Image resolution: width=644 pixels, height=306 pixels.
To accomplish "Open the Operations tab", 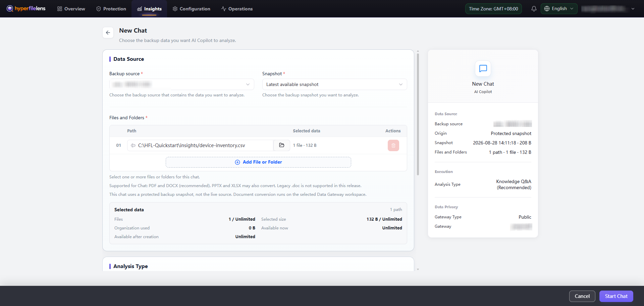I will coord(237,9).
